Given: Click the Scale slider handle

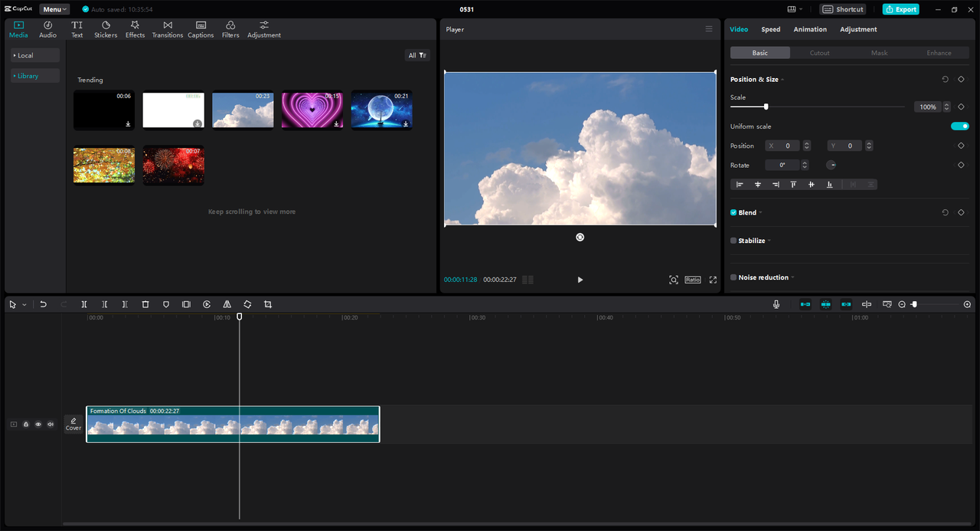Looking at the screenshot, I should [766, 107].
